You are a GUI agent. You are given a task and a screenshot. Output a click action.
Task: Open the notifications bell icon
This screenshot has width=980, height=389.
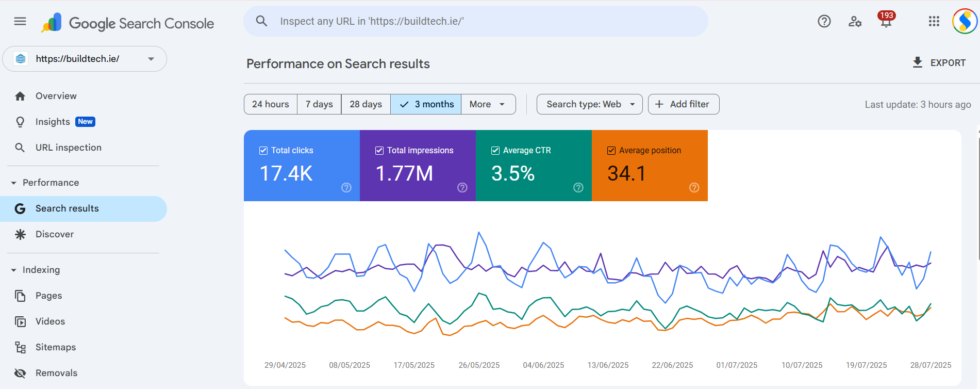886,22
